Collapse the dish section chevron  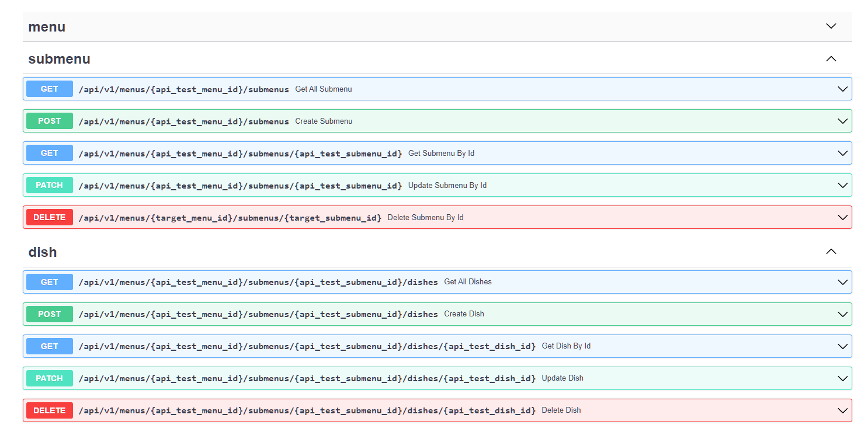click(831, 252)
